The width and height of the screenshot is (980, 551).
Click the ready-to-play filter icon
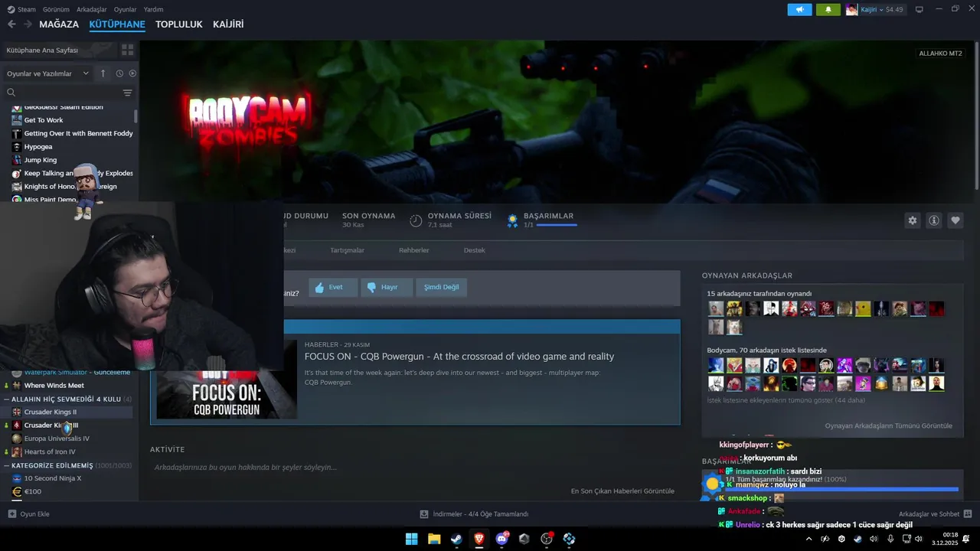pyautogui.click(x=132, y=73)
